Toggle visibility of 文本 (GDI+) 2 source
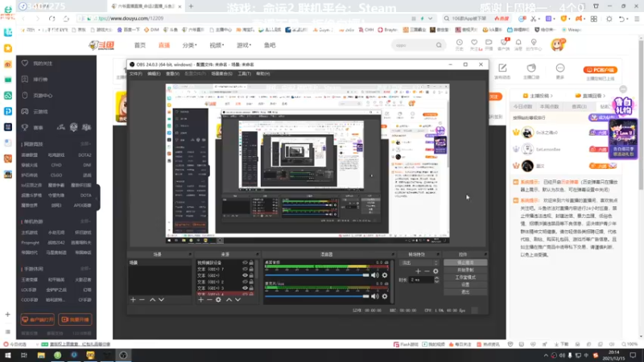644x362 pixels. coord(245,282)
